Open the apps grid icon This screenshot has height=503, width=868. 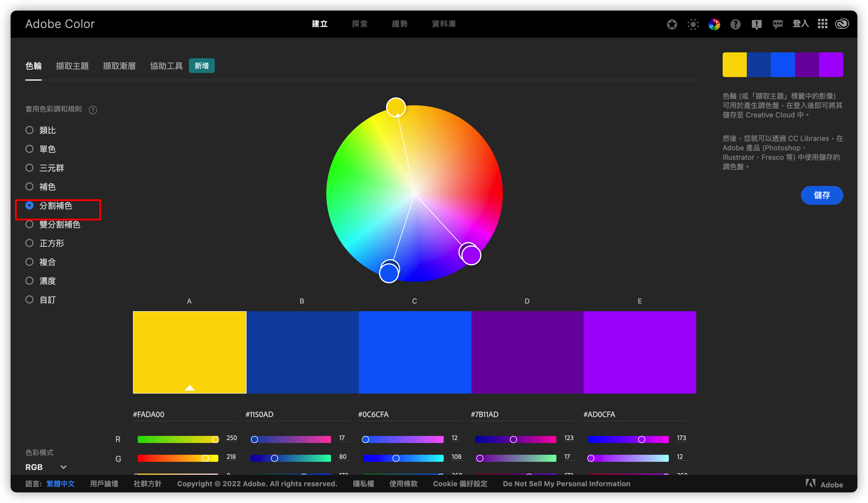pyautogui.click(x=822, y=24)
